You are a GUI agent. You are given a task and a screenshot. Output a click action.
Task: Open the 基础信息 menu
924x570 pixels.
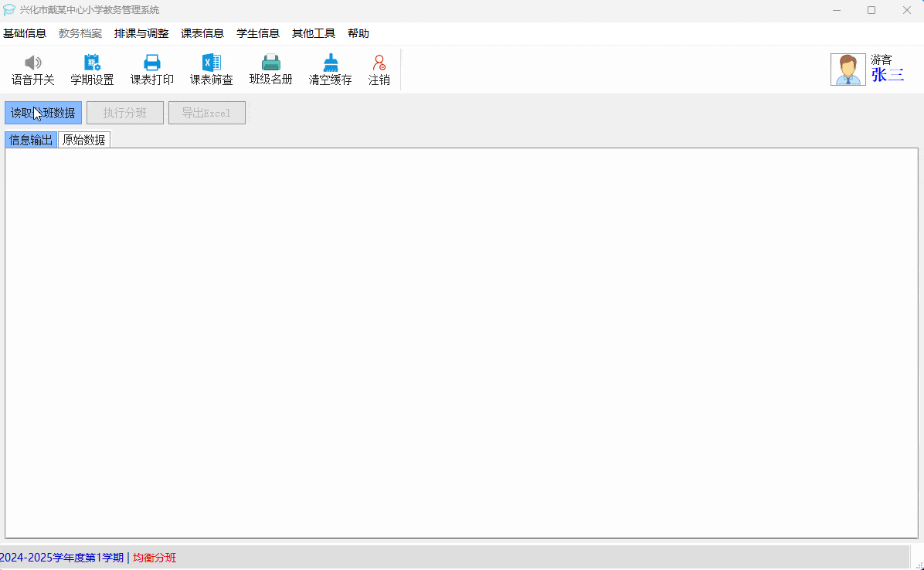pos(25,33)
